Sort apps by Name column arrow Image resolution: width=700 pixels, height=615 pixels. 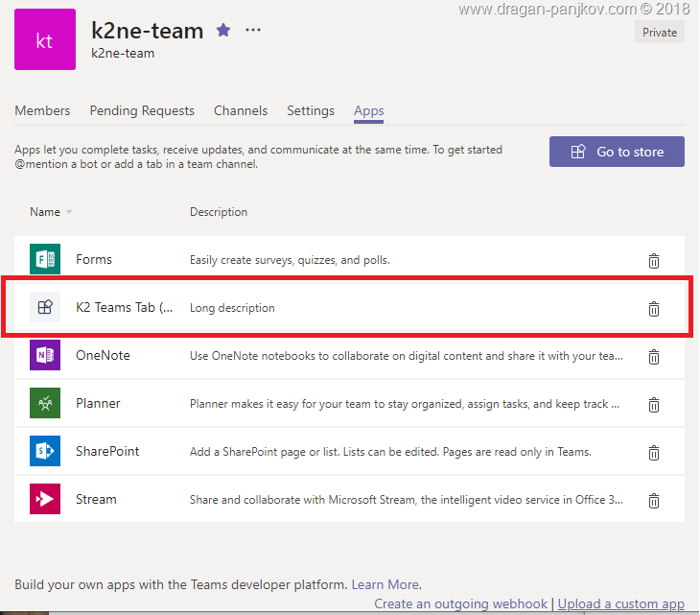coord(69,213)
